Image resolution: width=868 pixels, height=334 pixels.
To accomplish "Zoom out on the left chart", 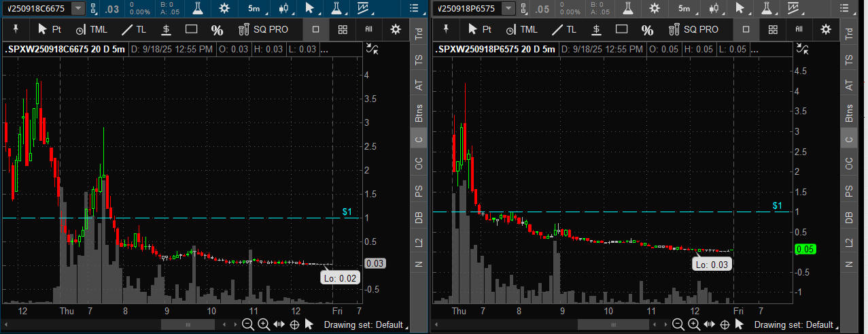I will [x=248, y=324].
